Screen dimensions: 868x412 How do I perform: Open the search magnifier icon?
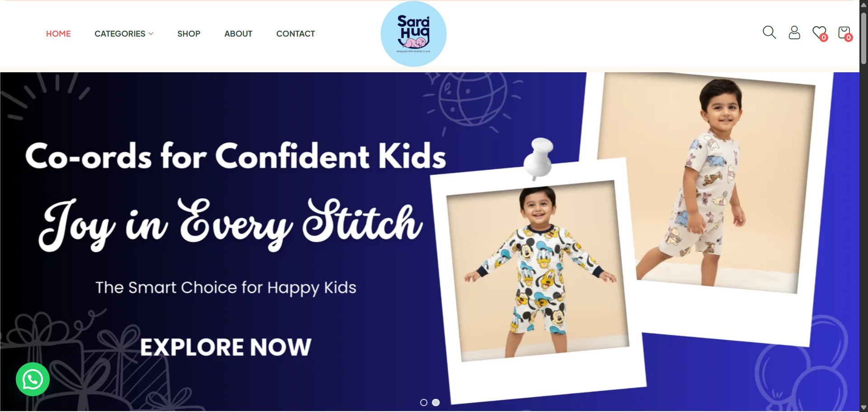pos(769,33)
